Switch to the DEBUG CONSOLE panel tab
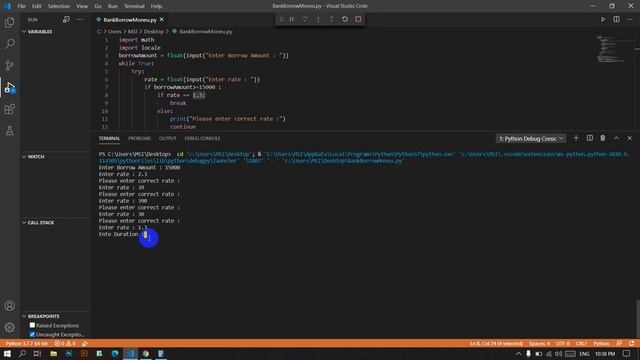The height and width of the screenshot is (360, 640). (x=202, y=138)
